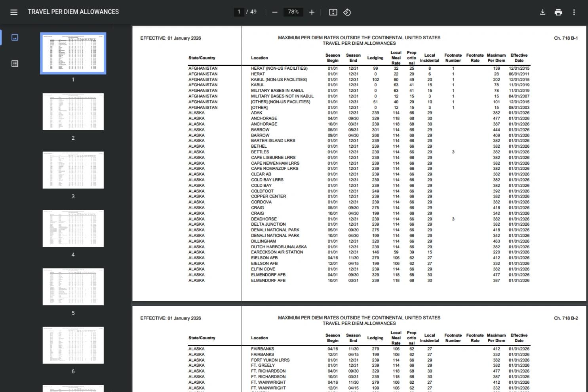Click the DILLINGHAM location text
Screen dimensions: 588x392
[264, 241]
